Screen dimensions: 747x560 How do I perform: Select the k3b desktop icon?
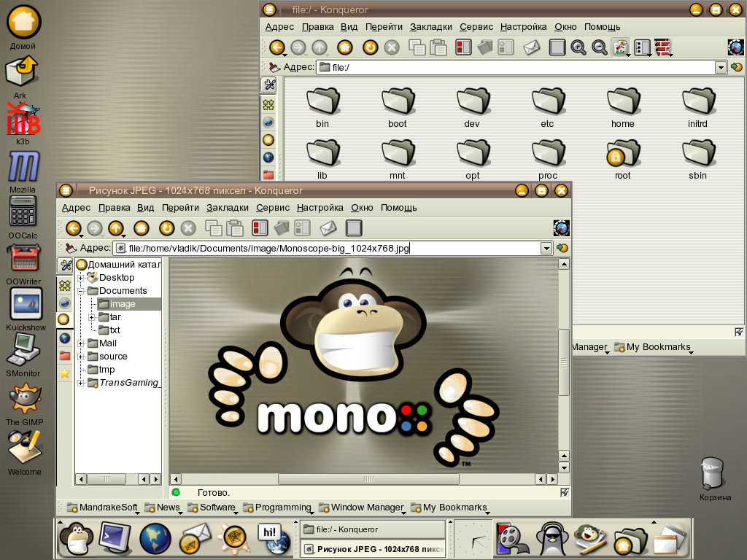click(x=23, y=122)
